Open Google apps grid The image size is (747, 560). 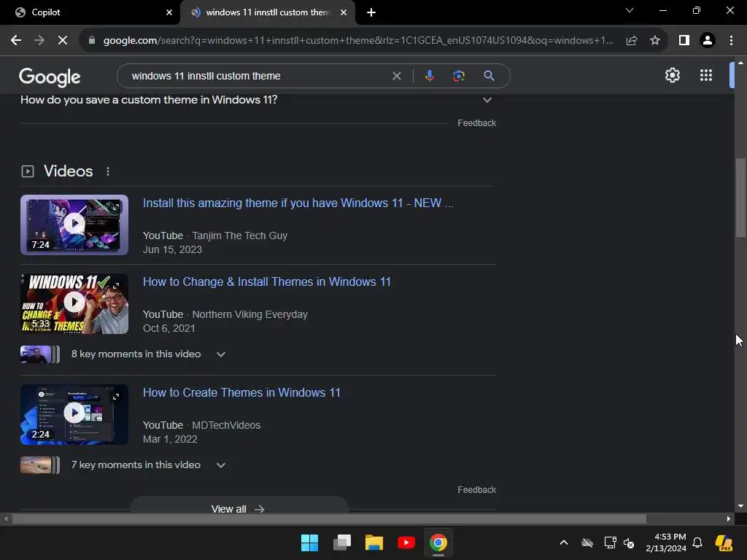tap(706, 75)
